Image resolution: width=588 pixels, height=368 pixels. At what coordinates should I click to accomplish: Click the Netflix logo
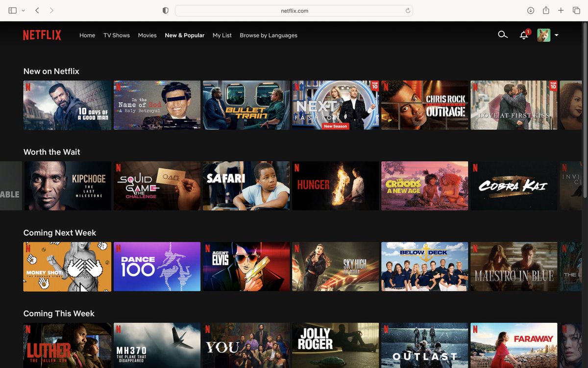(x=42, y=35)
